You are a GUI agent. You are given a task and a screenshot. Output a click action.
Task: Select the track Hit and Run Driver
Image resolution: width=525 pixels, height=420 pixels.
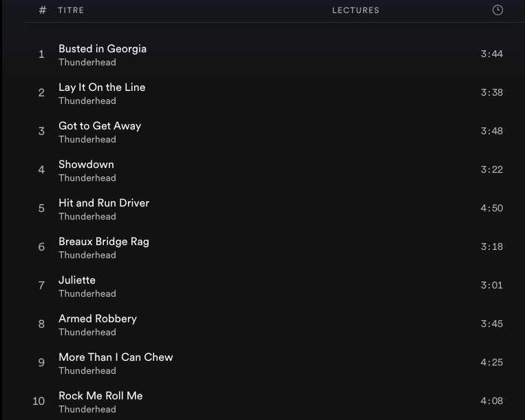pyautogui.click(x=104, y=203)
